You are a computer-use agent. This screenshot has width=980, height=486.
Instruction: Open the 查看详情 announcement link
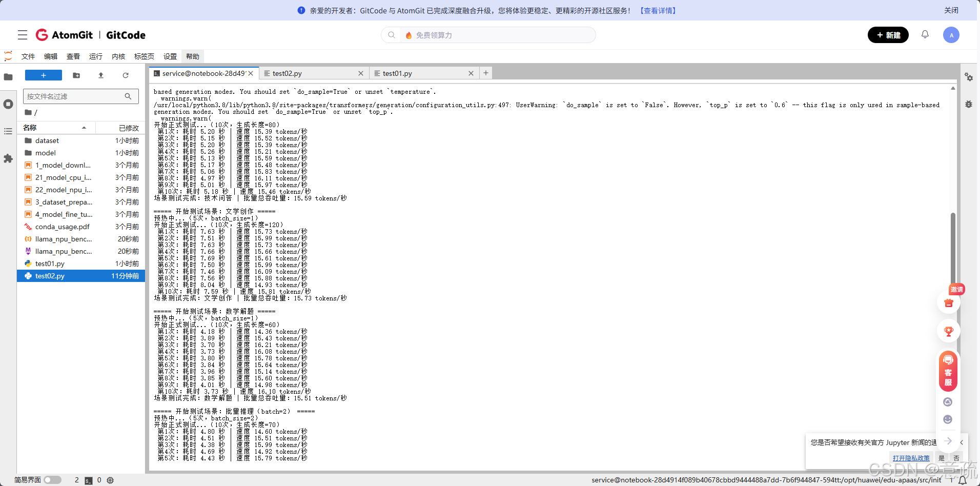pos(658,10)
